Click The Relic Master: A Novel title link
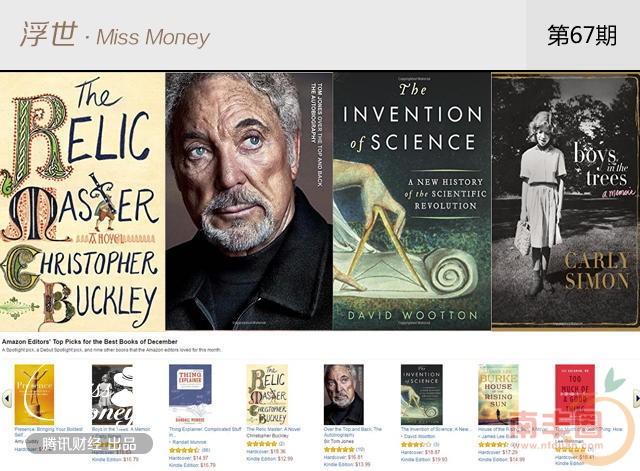The height and width of the screenshot is (471, 640). coord(274,428)
